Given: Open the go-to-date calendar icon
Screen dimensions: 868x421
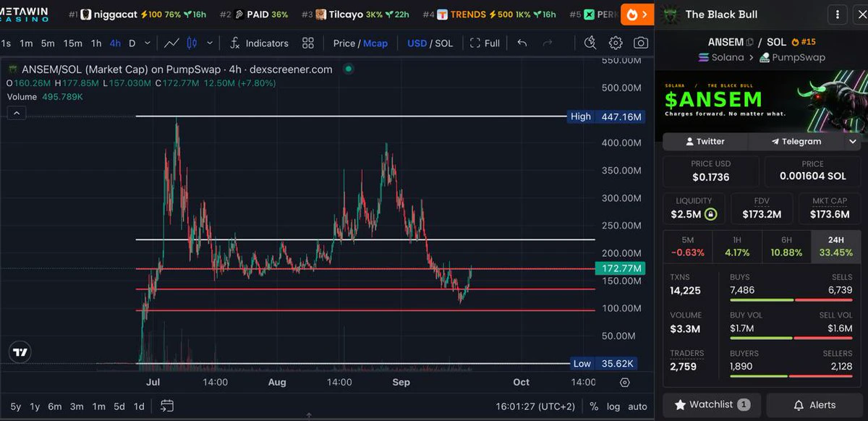Looking at the screenshot, I should coord(167,406).
